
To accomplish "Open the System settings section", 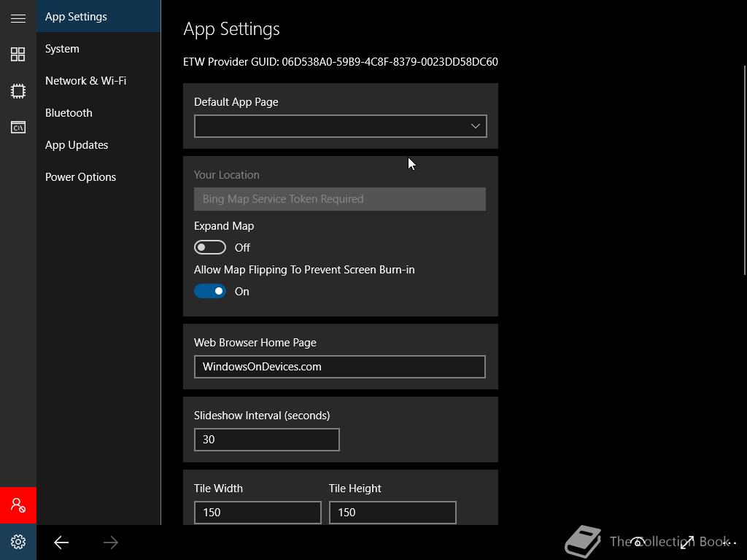I will [98, 49].
